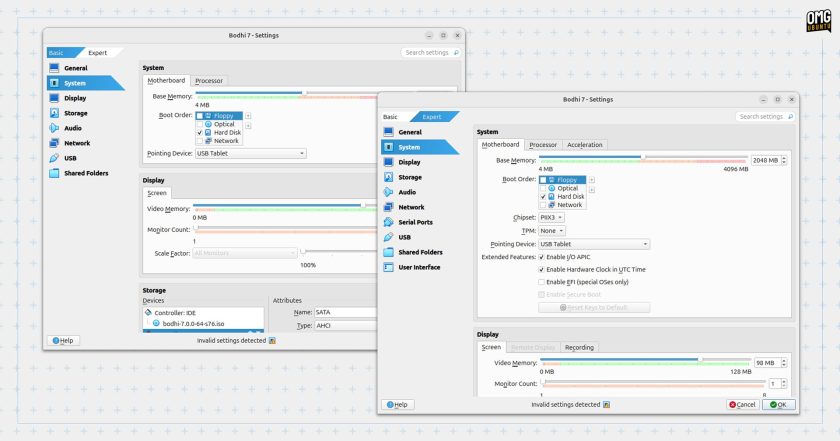Select the Storage icon in back window
The height and width of the screenshot is (441, 840).
tap(54, 113)
